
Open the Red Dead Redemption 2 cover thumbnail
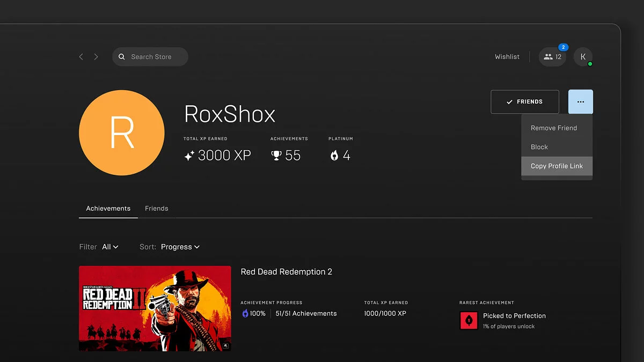coord(155,308)
